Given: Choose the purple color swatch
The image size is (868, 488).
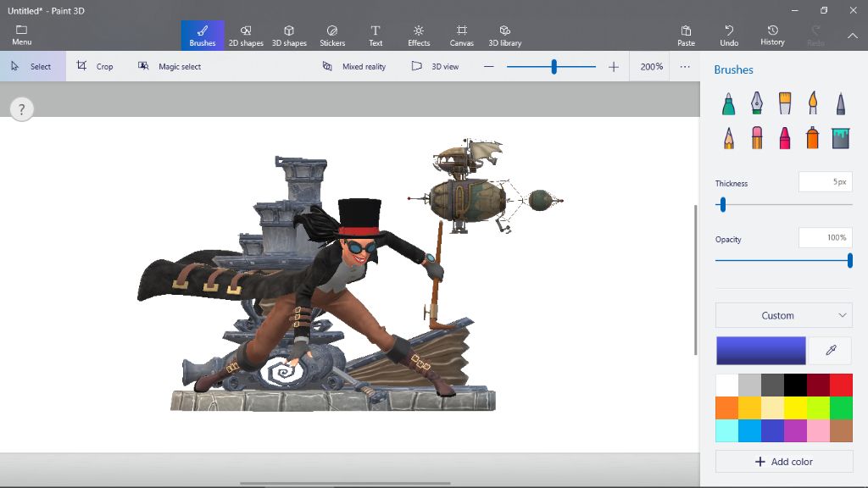Looking at the screenshot, I should 795,431.
